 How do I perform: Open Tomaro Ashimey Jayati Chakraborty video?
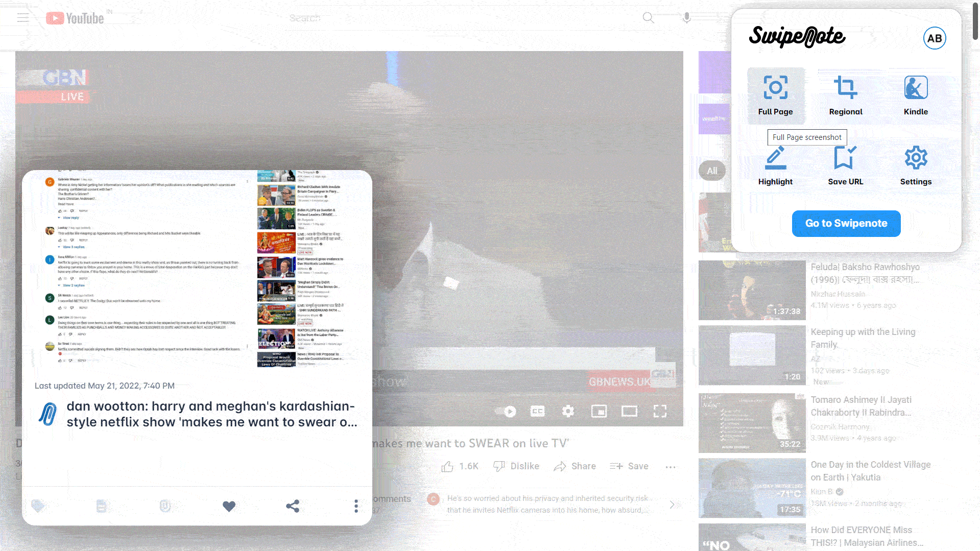tap(861, 406)
